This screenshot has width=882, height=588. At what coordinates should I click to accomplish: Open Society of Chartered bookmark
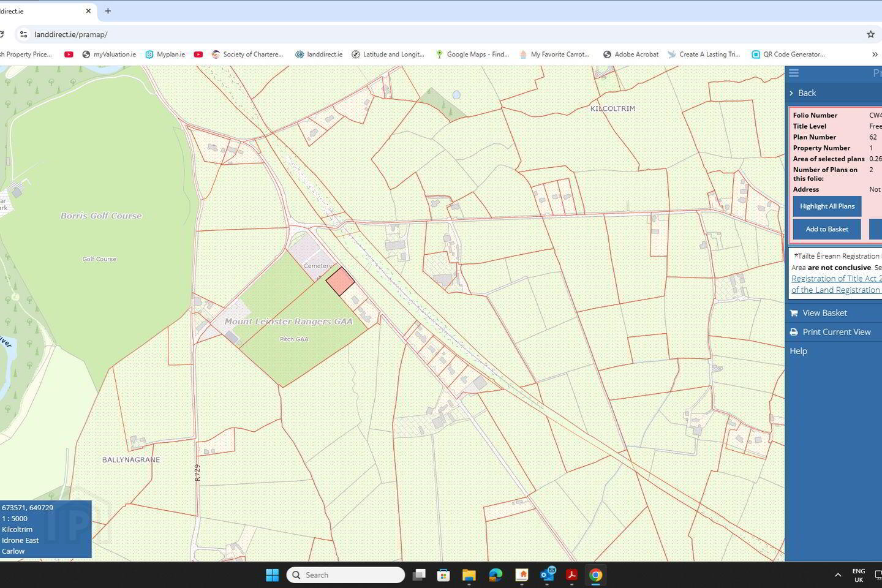[247, 55]
